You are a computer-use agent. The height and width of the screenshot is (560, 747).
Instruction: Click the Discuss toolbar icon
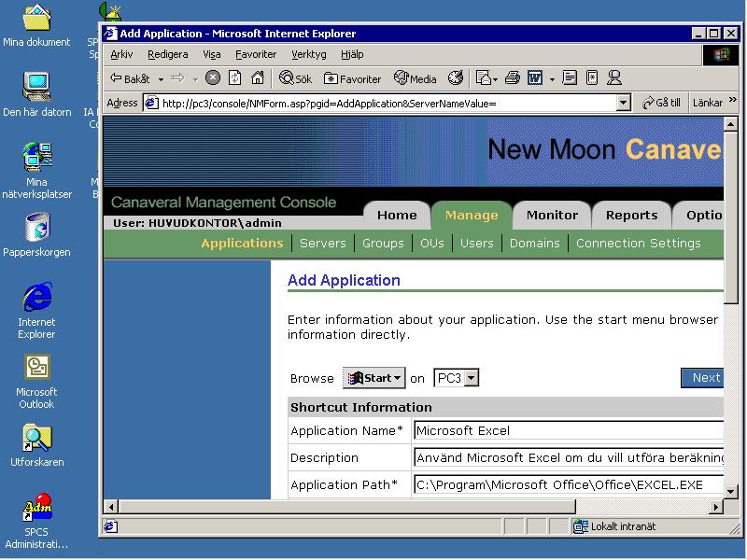[x=570, y=78]
